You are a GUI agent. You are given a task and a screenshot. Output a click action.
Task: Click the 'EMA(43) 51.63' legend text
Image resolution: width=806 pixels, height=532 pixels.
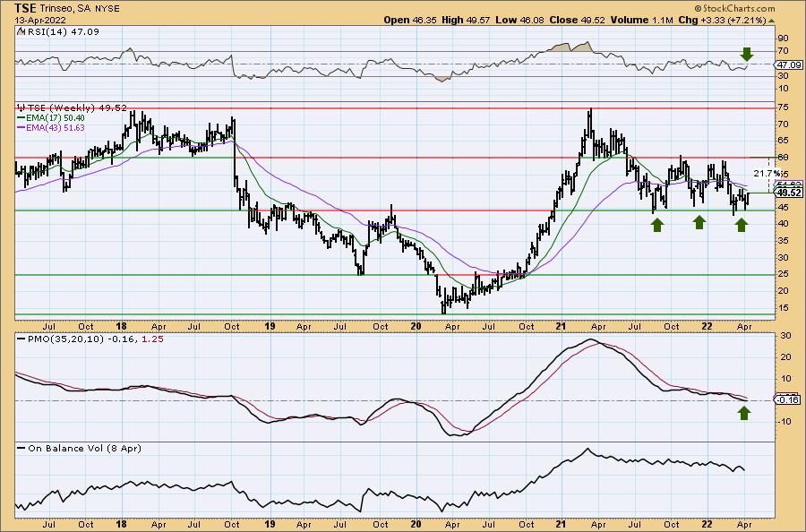pos(56,128)
